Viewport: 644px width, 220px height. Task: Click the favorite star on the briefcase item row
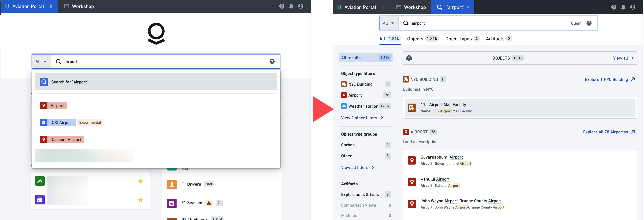tap(140, 200)
